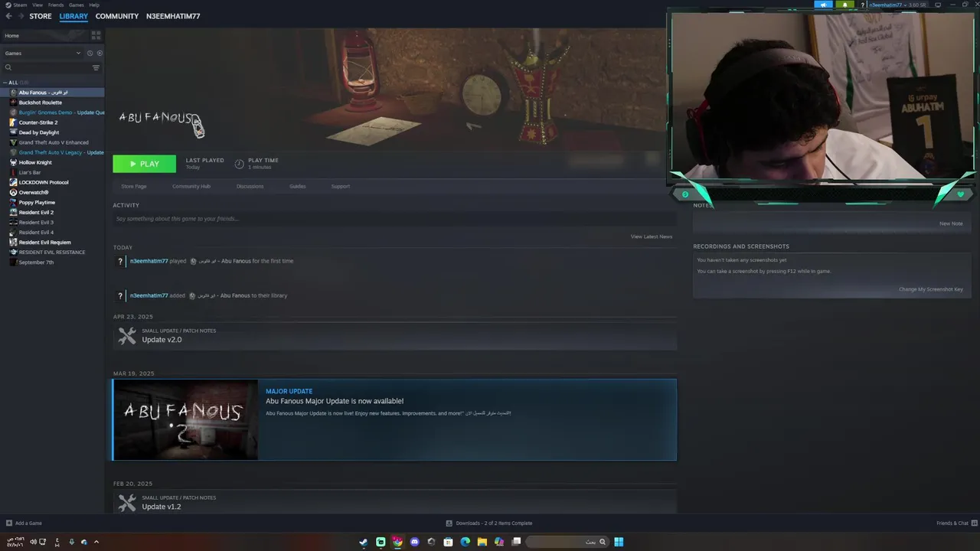Select September 7th in library
This screenshot has width=980, height=551.
[36, 262]
